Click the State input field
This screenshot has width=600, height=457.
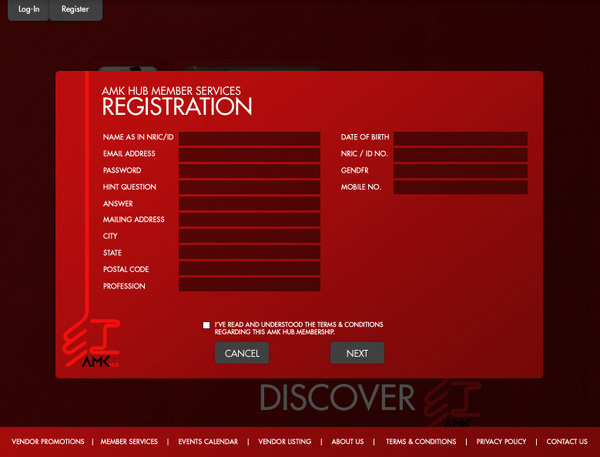click(x=249, y=252)
